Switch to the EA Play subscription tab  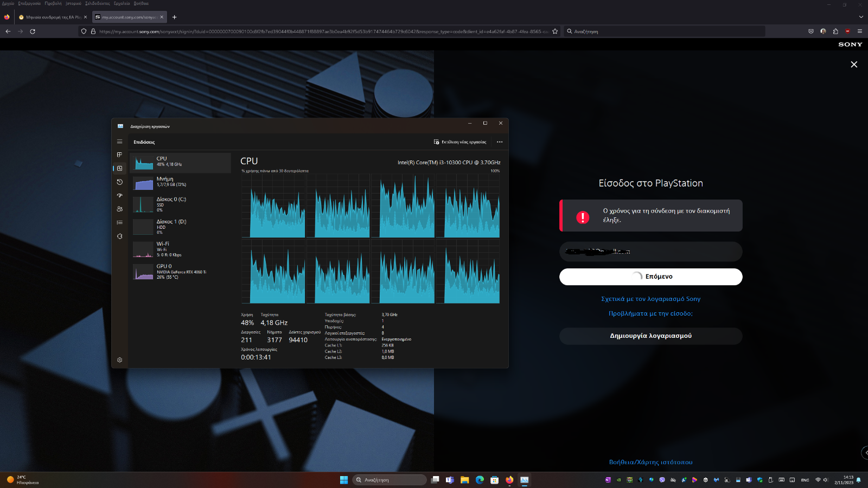click(53, 17)
